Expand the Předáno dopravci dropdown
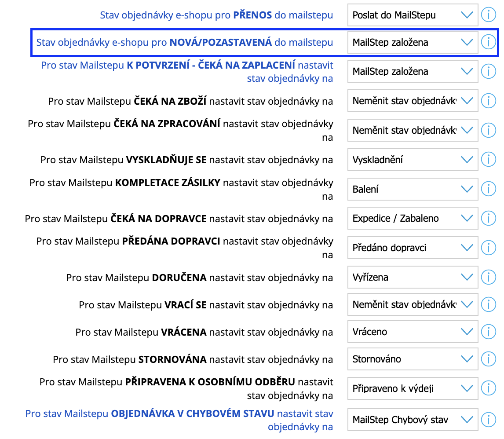 [x=413, y=248]
